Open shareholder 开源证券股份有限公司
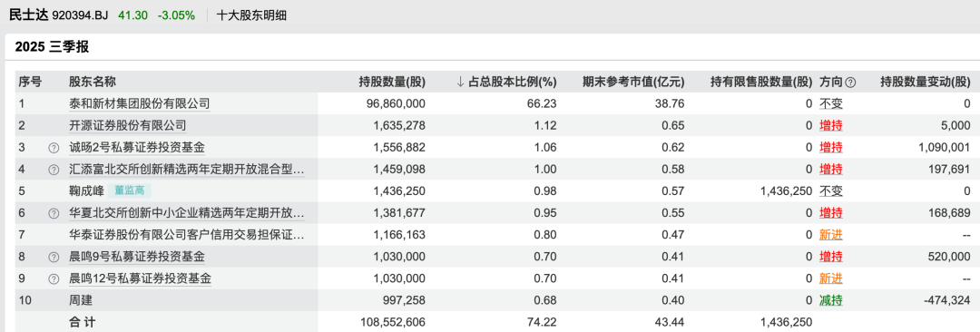Image resolution: width=980 pixels, height=332 pixels. tap(128, 126)
